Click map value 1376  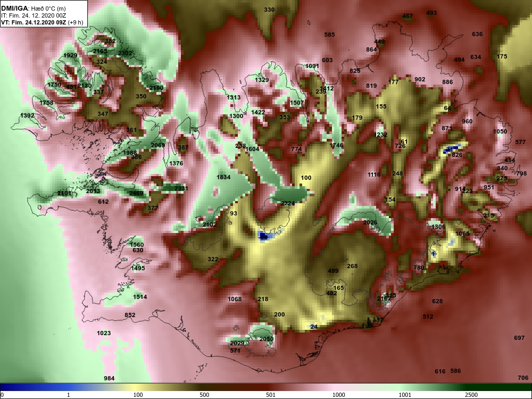[176, 163]
